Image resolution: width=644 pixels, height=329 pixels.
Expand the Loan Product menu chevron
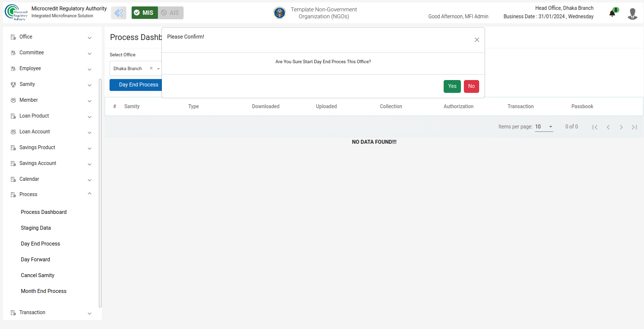[89, 117]
